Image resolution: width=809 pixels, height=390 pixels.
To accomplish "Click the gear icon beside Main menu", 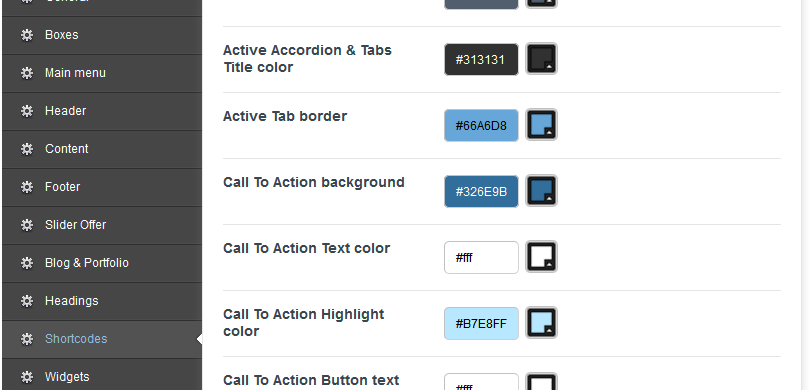I will coord(27,73).
